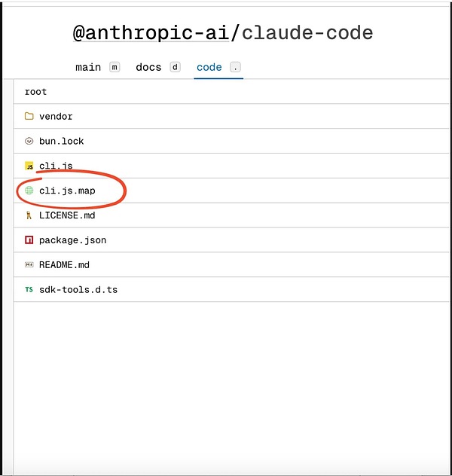The width and height of the screenshot is (452, 476).
Task: Click the markdown icon beside README.md
Action: pyautogui.click(x=29, y=265)
